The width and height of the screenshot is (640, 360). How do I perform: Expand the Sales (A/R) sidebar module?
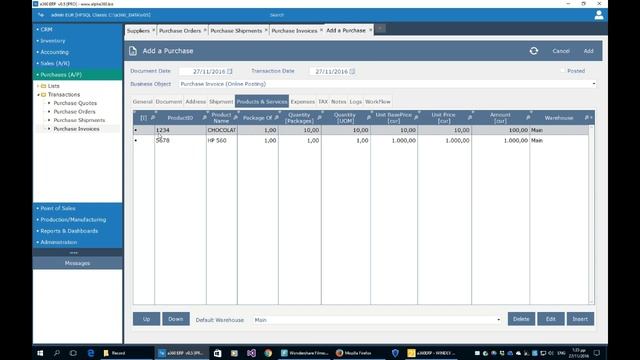click(78, 63)
